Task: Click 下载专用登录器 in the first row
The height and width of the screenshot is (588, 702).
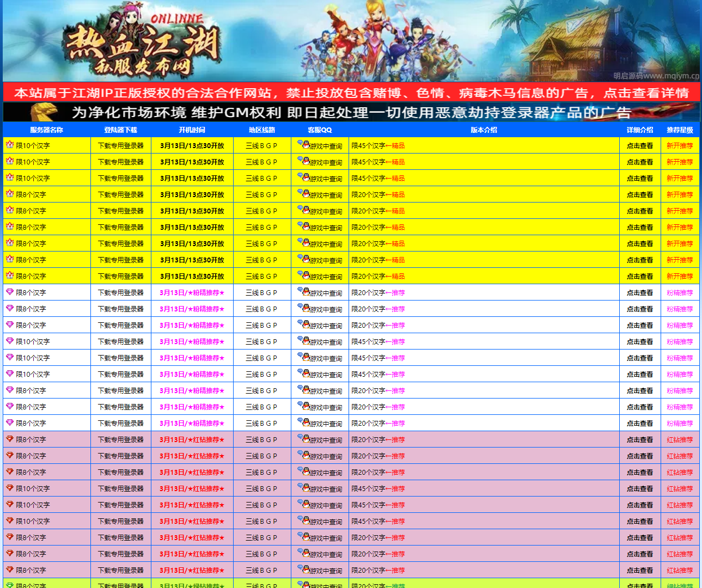Action: tap(121, 145)
